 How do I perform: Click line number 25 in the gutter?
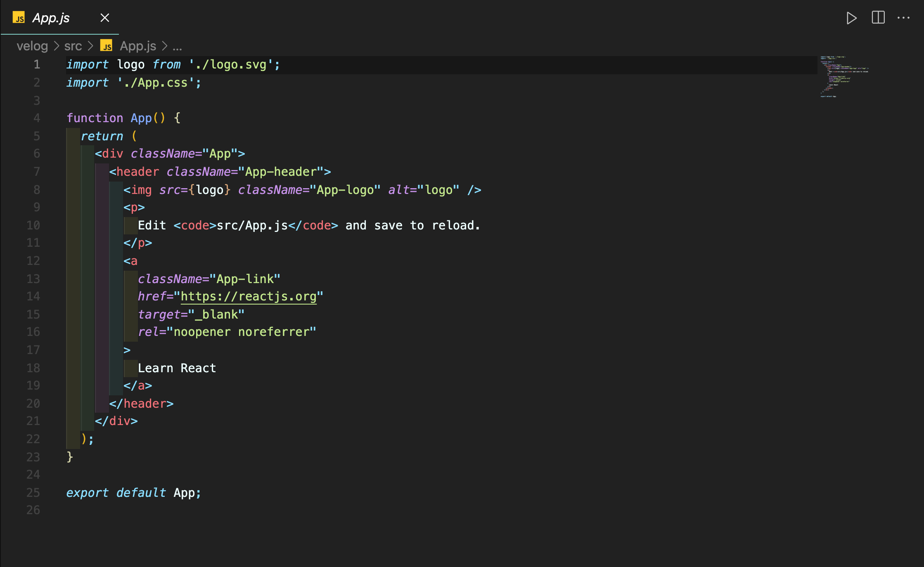click(x=33, y=493)
